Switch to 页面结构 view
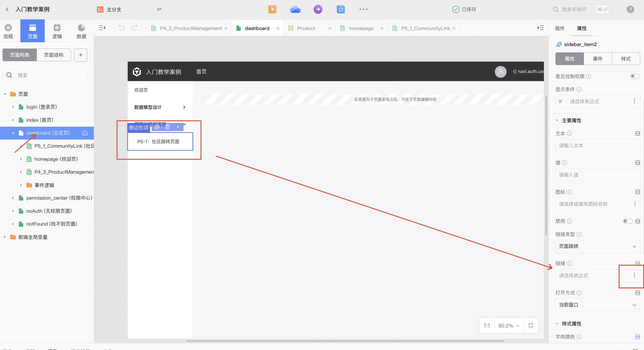Screen dimensions: 644x350 [x=54, y=55]
